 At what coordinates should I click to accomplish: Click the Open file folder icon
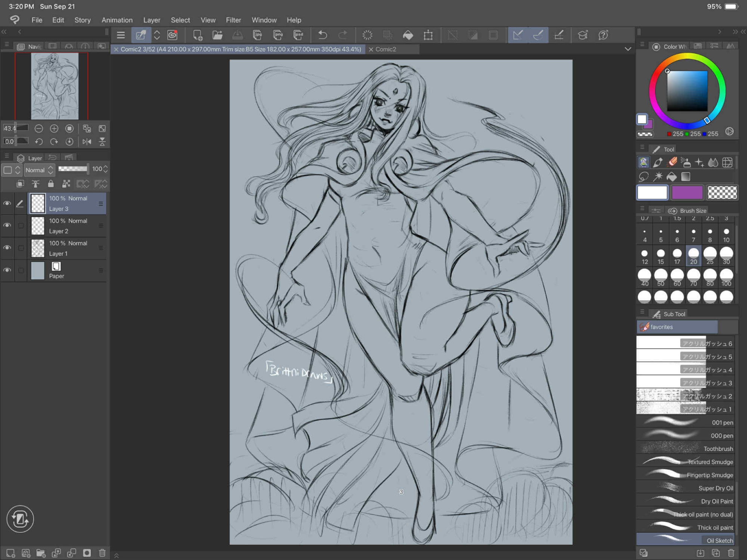pyautogui.click(x=217, y=35)
